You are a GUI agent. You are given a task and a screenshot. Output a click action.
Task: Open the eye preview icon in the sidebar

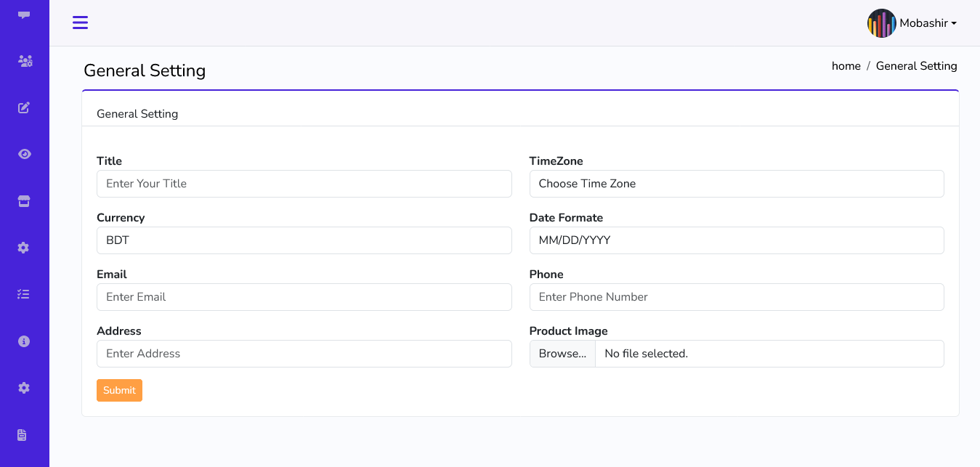(x=24, y=154)
